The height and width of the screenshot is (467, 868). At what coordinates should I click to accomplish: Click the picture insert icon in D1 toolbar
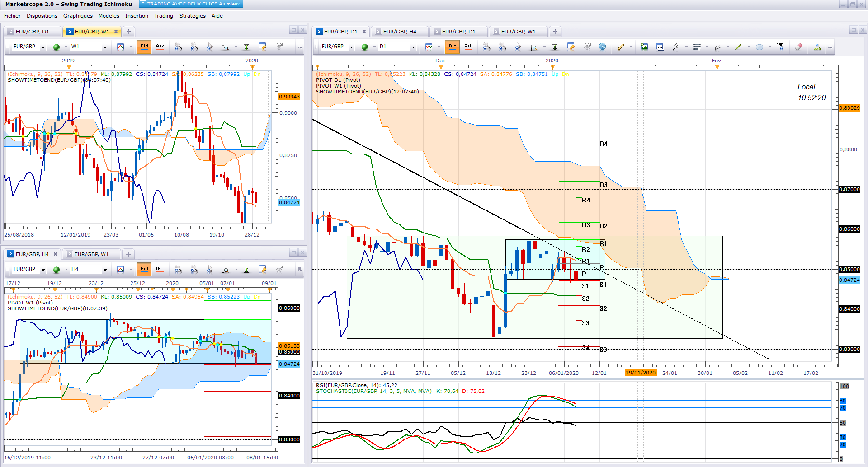(644, 47)
